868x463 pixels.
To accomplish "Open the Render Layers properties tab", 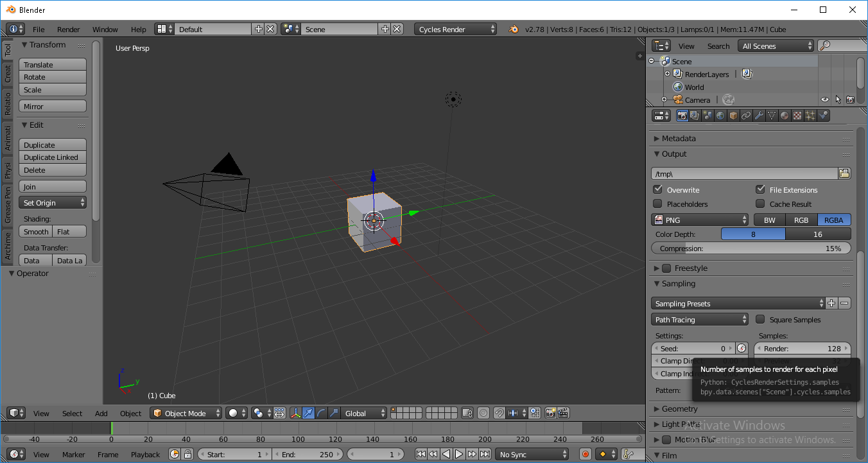I will 695,116.
